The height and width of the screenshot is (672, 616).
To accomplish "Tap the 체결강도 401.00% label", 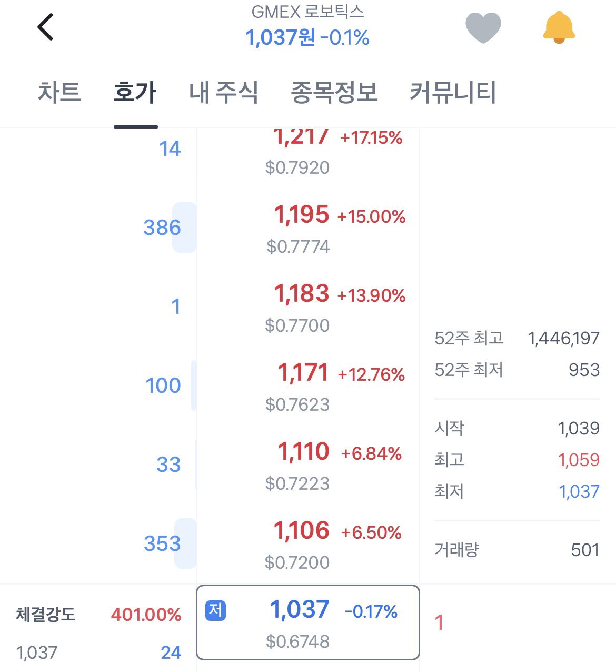I will [x=98, y=615].
